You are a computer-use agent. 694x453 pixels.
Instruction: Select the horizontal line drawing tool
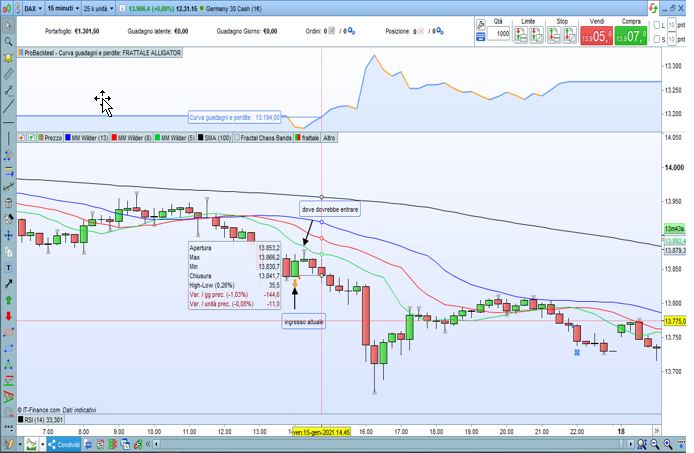(x=8, y=122)
